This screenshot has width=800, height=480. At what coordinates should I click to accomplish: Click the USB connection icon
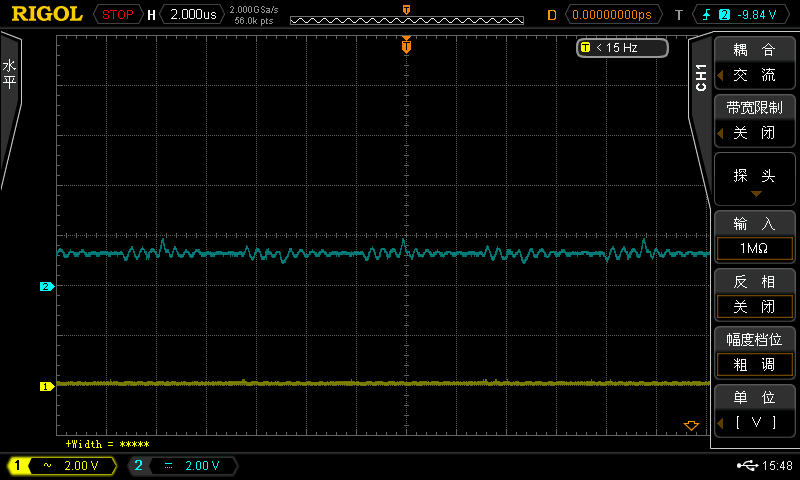pyautogui.click(x=747, y=465)
